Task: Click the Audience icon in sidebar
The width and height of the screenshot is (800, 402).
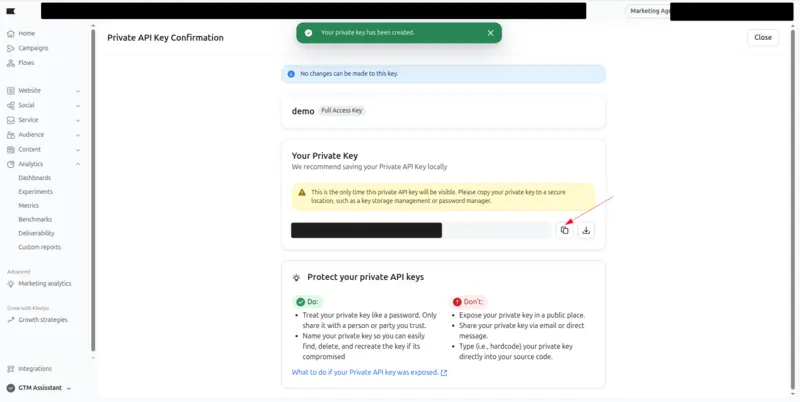Action: click(11, 135)
